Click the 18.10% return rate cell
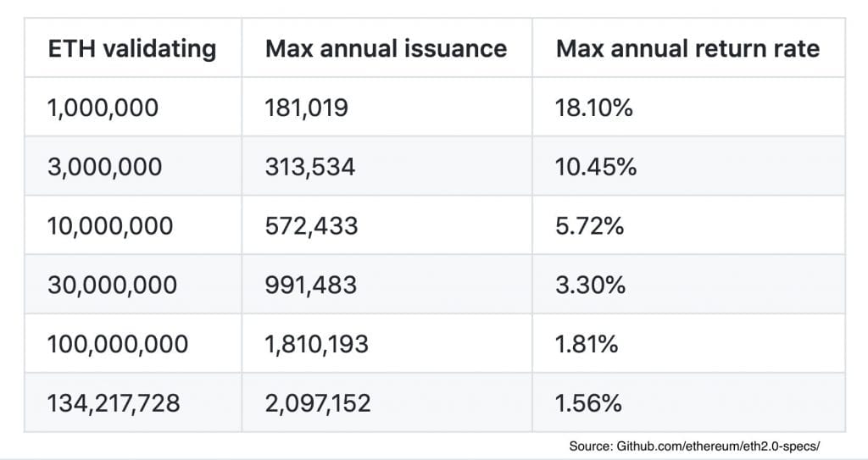This screenshot has width=868, height=460. tap(594, 108)
